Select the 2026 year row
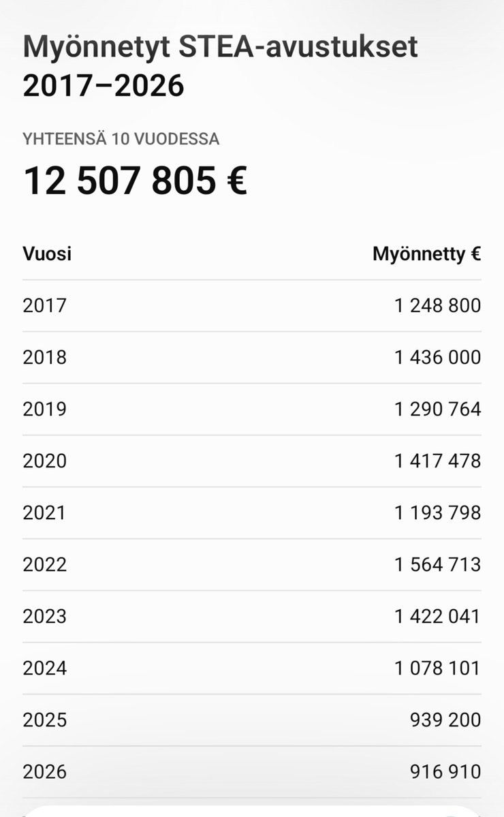504x817 pixels. pyautogui.click(x=252, y=771)
